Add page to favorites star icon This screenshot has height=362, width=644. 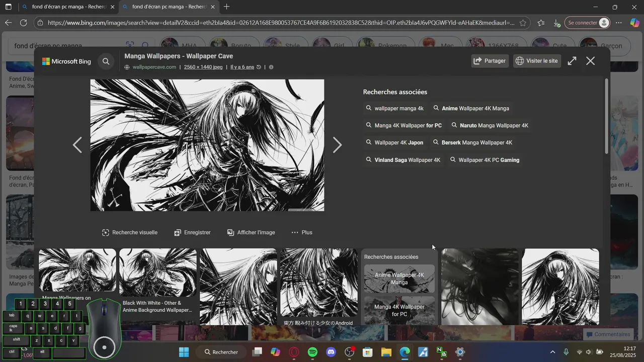click(x=523, y=23)
